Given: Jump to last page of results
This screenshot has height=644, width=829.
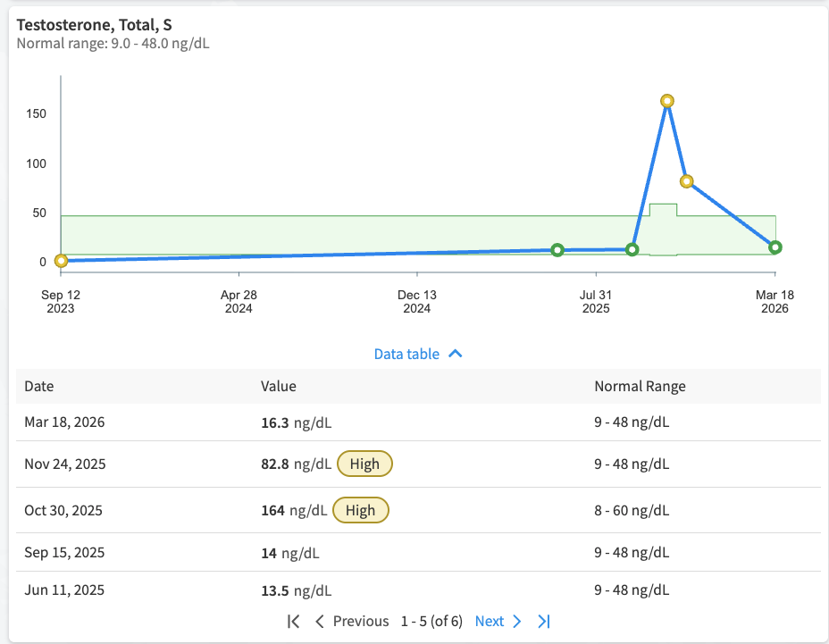Looking at the screenshot, I should coord(544,621).
